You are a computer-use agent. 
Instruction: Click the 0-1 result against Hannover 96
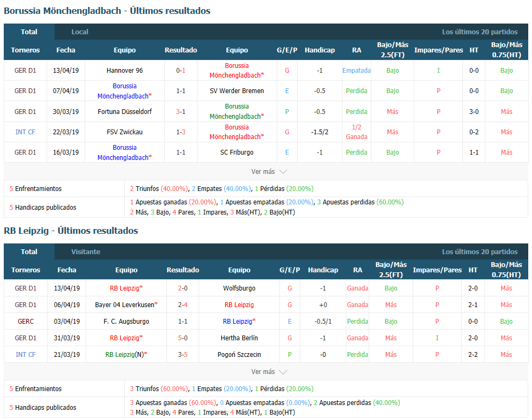pyautogui.click(x=181, y=71)
